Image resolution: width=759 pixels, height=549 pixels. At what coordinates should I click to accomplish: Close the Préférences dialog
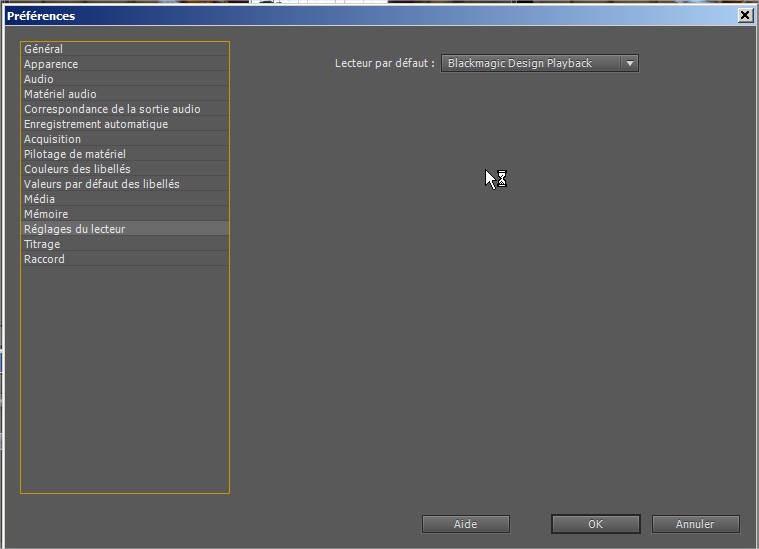(745, 15)
